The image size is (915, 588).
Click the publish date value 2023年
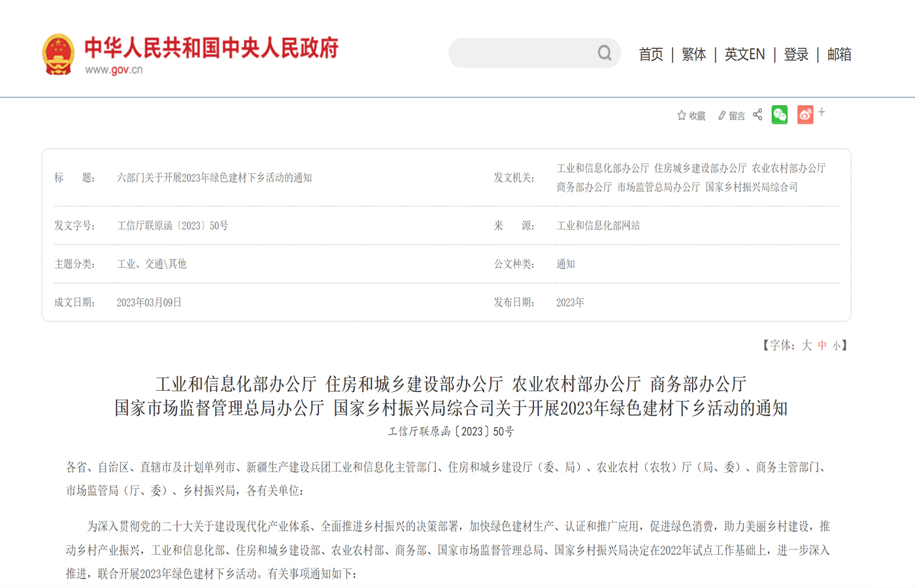tap(570, 302)
